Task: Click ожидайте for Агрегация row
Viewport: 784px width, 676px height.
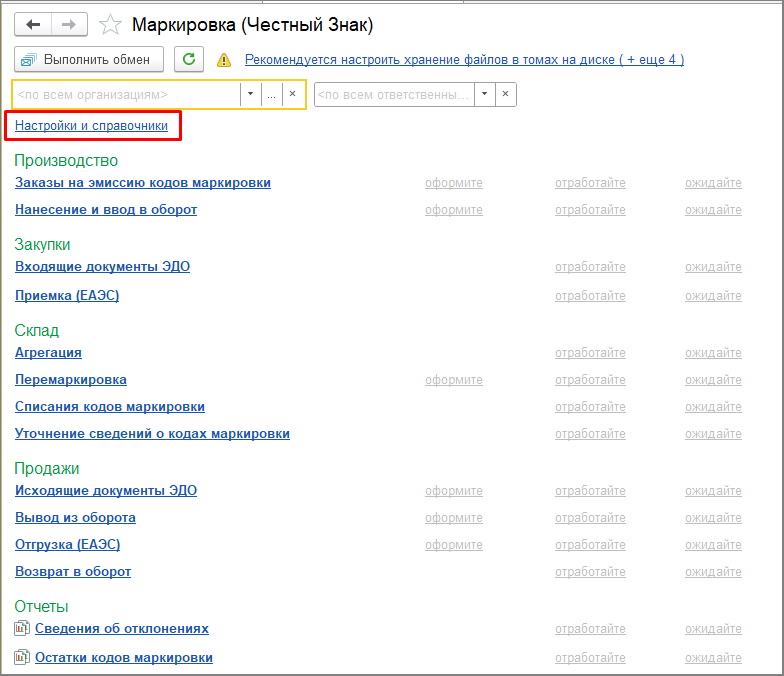Action: (x=714, y=353)
